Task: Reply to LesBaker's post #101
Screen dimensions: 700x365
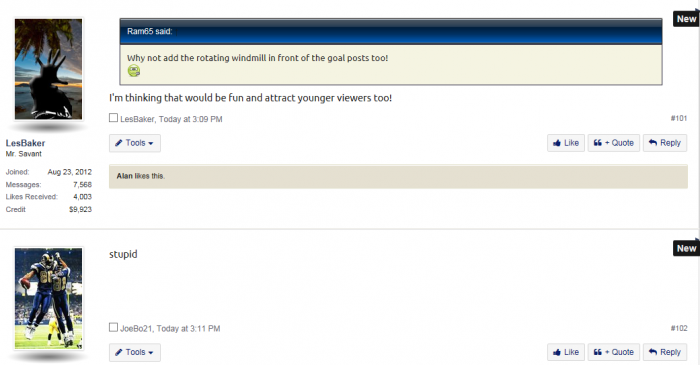Action: pyautogui.click(x=665, y=143)
